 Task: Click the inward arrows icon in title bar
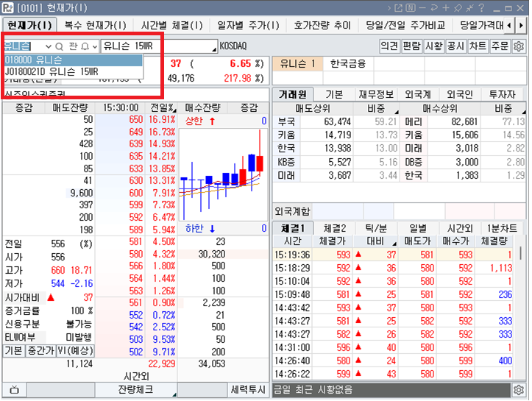(x=469, y=7)
